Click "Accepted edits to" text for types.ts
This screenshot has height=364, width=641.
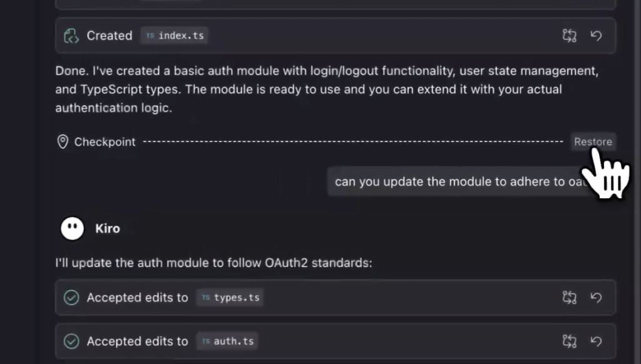coord(137,298)
